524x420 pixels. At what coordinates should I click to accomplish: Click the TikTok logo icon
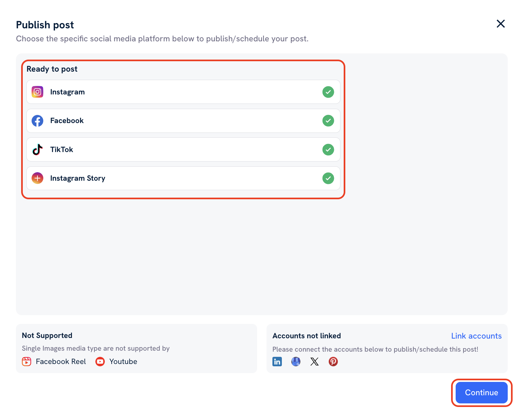tap(37, 149)
